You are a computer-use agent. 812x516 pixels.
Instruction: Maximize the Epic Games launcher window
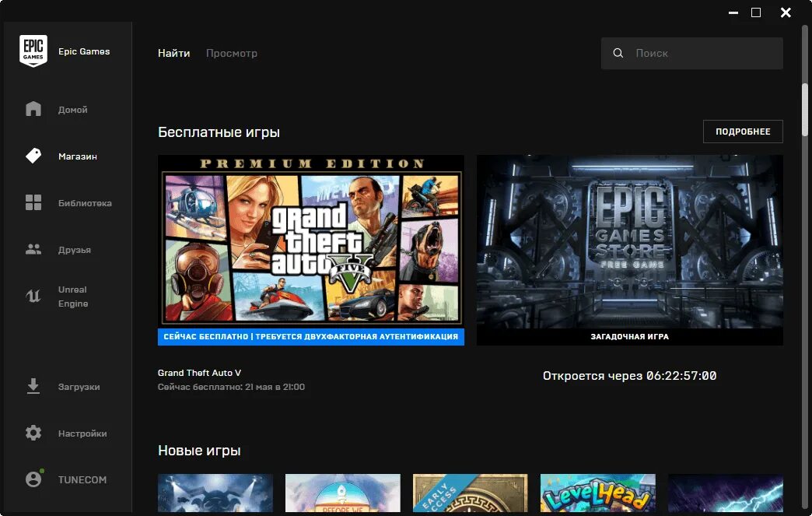pyautogui.click(x=756, y=12)
